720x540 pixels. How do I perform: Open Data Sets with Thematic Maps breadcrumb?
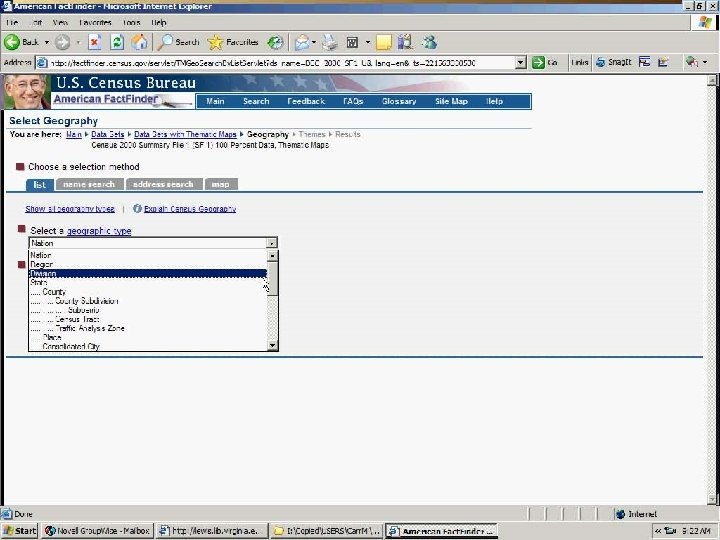pyautogui.click(x=185, y=134)
